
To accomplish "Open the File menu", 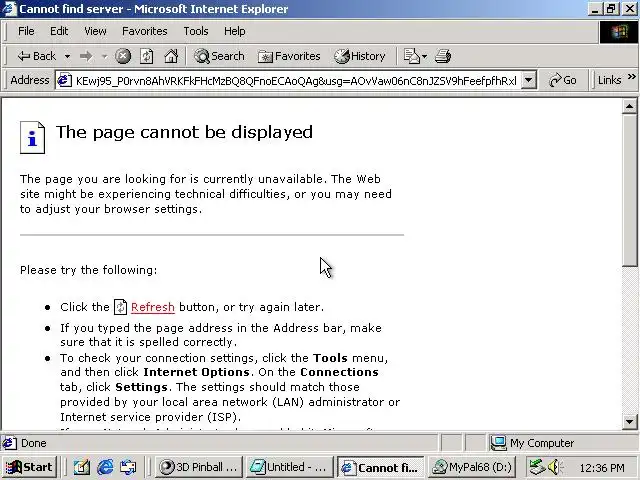I will click(x=26, y=31).
